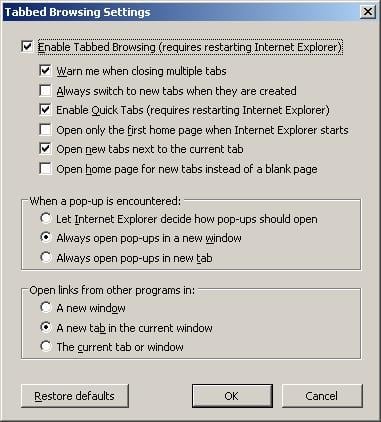Select A new window radio option
The height and width of the screenshot is (422, 381).
pyautogui.click(x=46, y=307)
